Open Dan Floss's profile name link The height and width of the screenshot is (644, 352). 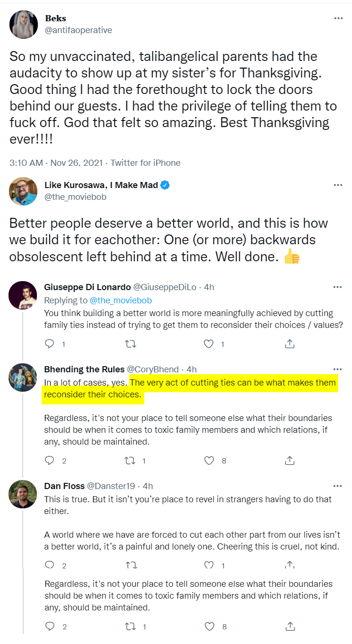[64, 486]
